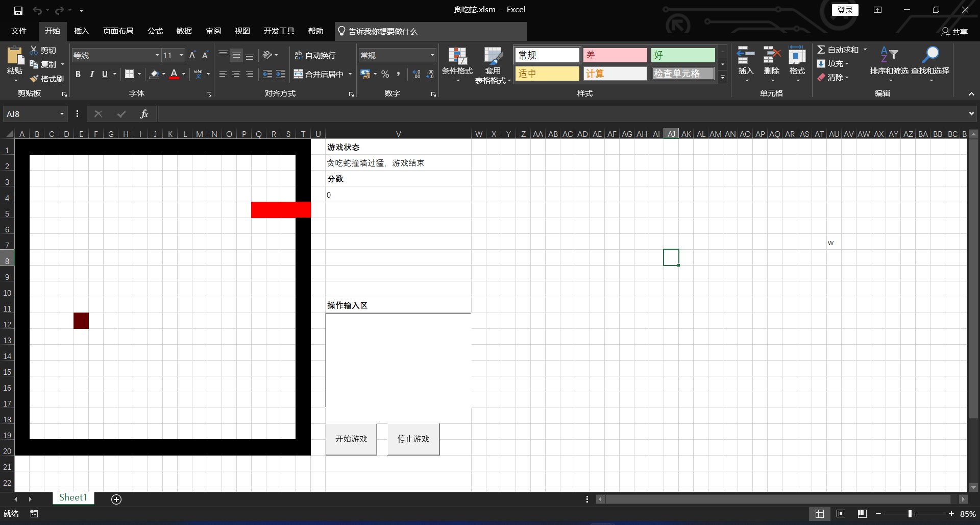The height and width of the screenshot is (525, 980).
Task: Expand Merge and Center (合并后居中) options arrow
Action: tap(350, 74)
